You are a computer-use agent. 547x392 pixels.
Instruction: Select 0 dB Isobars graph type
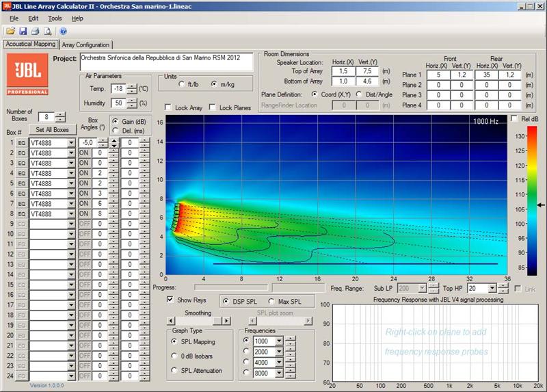tap(174, 356)
